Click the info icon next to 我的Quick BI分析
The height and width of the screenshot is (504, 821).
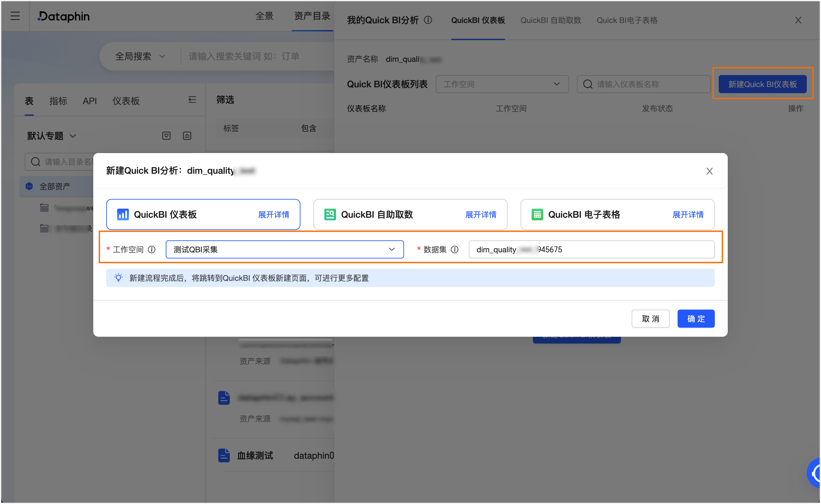[x=428, y=20]
